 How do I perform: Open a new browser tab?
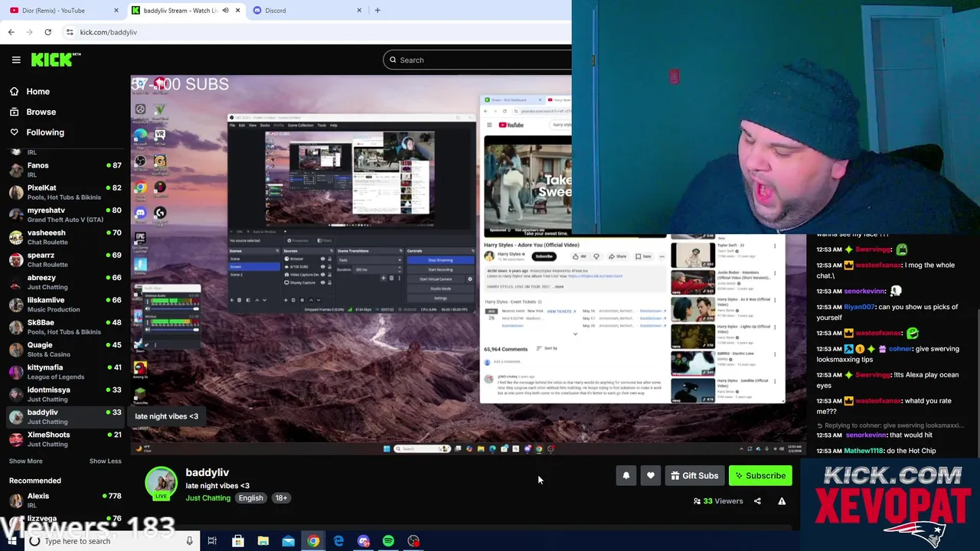click(x=377, y=11)
